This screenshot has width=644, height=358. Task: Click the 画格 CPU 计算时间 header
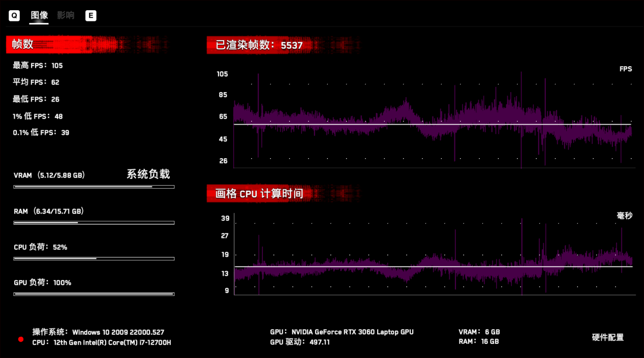click(x=259, y=193)
